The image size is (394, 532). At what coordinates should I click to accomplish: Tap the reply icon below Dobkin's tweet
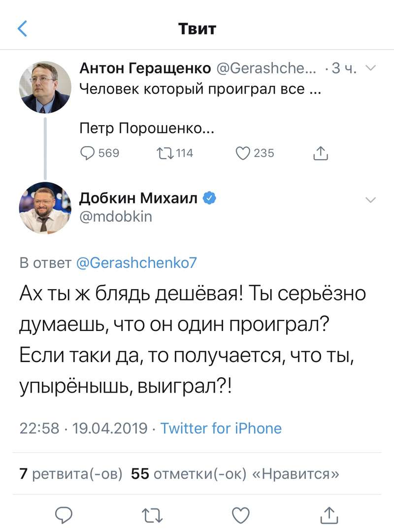pyautogui.click(x=63, y=515)
